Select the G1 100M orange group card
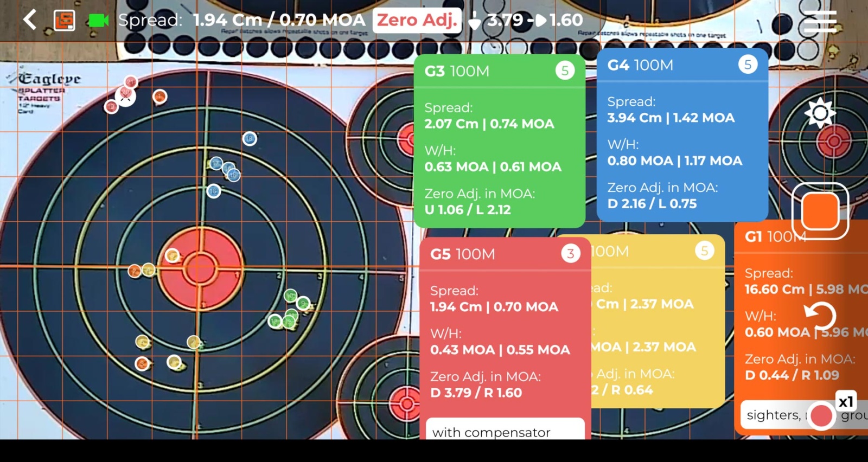868x462 pixels. coord(801,328)
